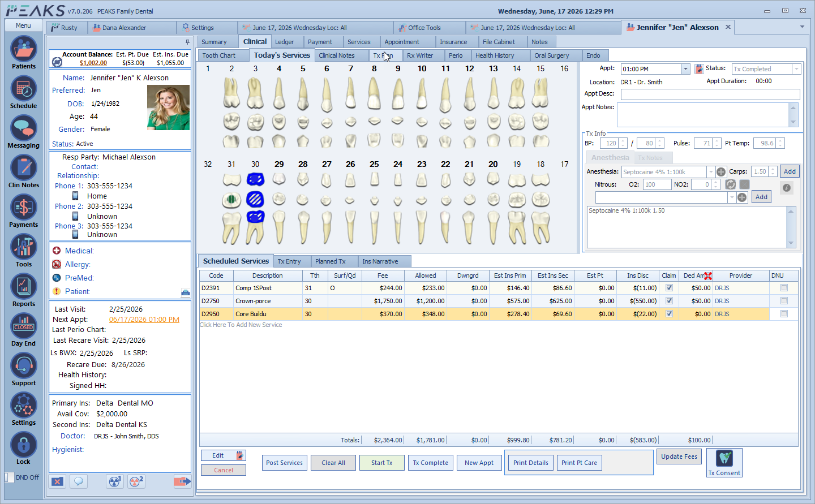Open the Appt time dropdown
The image size is (815, 504).
685,69
